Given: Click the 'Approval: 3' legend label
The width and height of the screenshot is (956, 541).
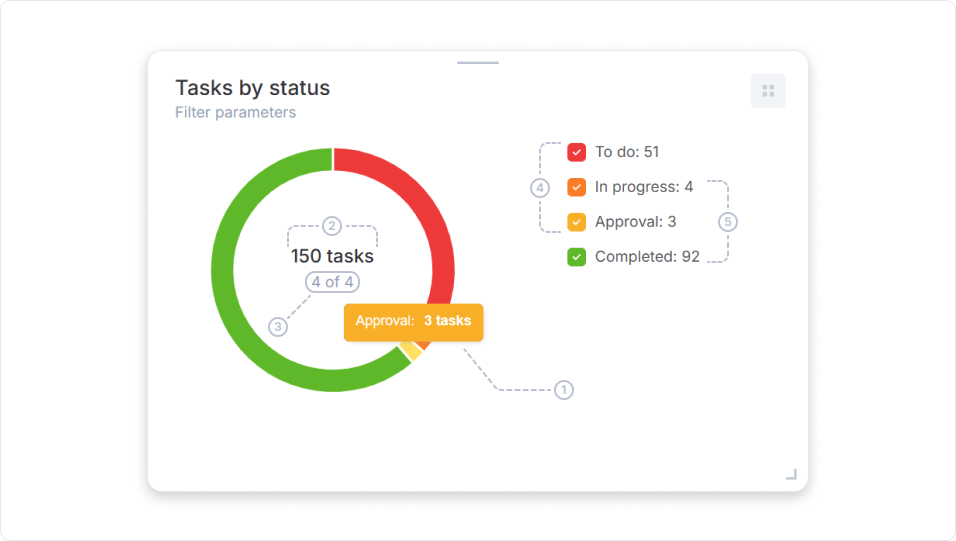Looking at the screenshot, I should [635, 222].
